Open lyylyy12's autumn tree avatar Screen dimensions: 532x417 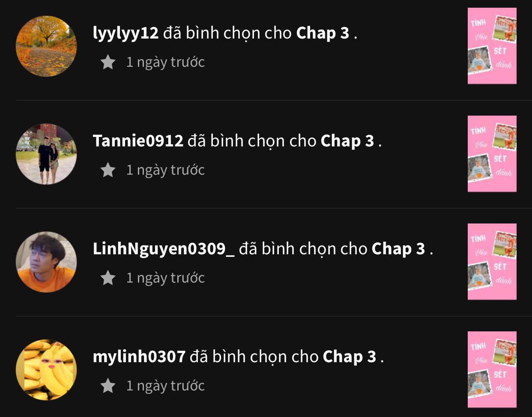tap(46, 46)
